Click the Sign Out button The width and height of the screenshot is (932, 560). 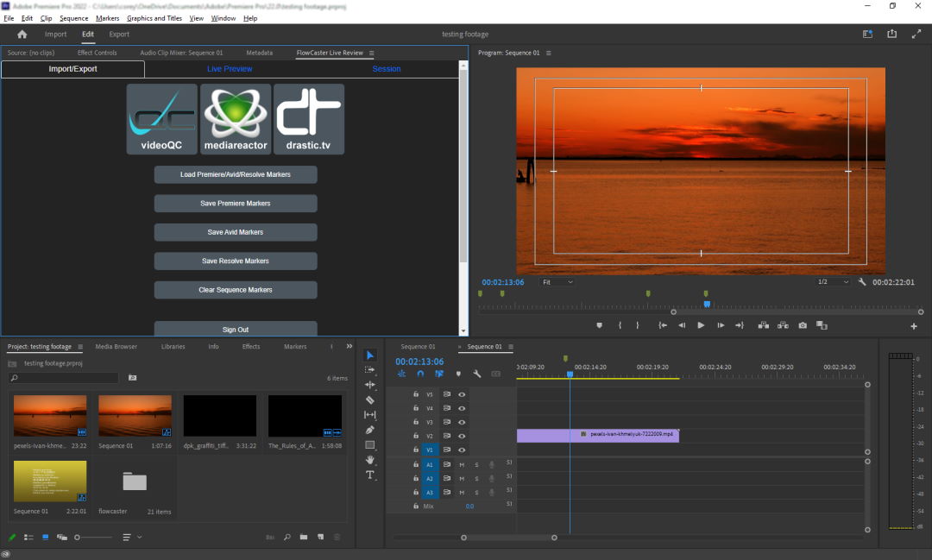(236, 329)
